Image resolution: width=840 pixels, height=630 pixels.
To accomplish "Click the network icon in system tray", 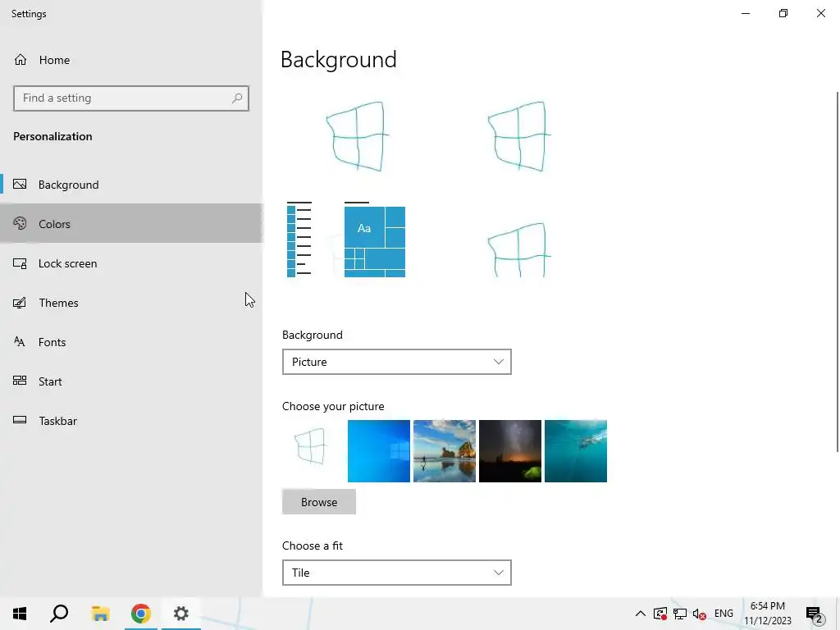I will 680,614.
